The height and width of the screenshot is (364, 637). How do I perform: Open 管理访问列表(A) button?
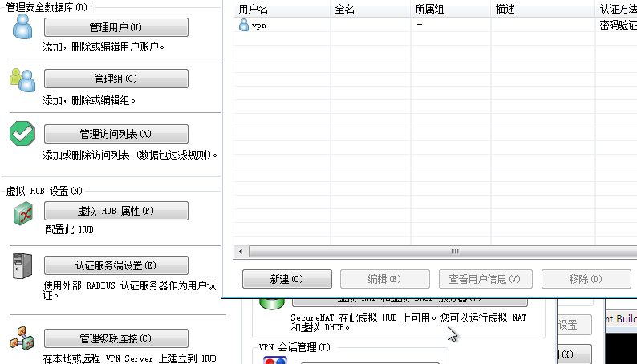click(116, 134)
